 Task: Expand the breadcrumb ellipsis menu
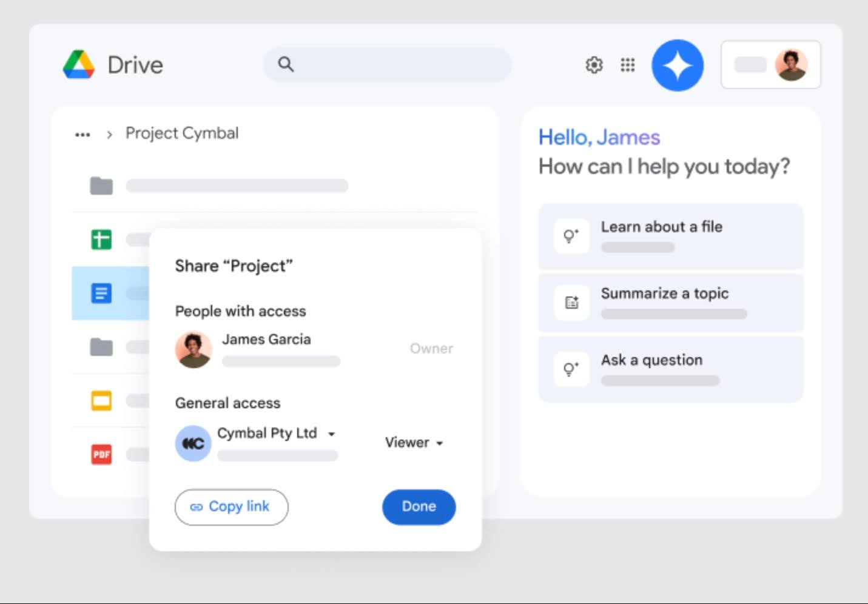[82, 133]
